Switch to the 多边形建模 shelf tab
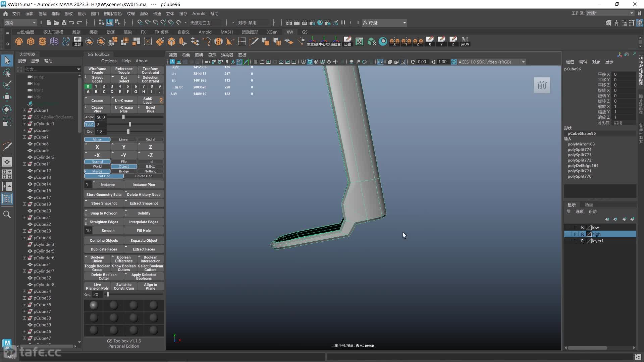 click(53, 32)
